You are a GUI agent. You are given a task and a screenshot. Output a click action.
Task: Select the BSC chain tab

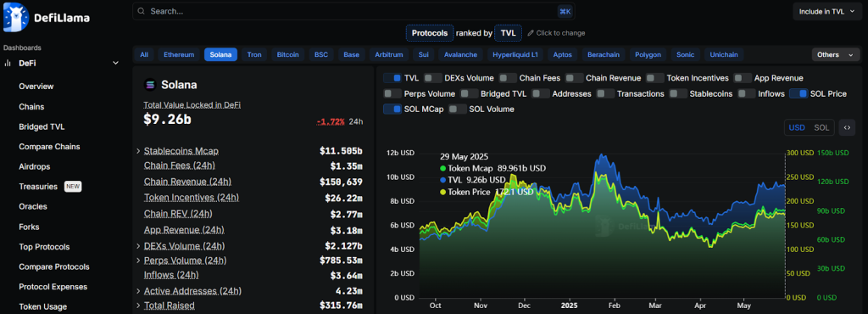point(321,54)
